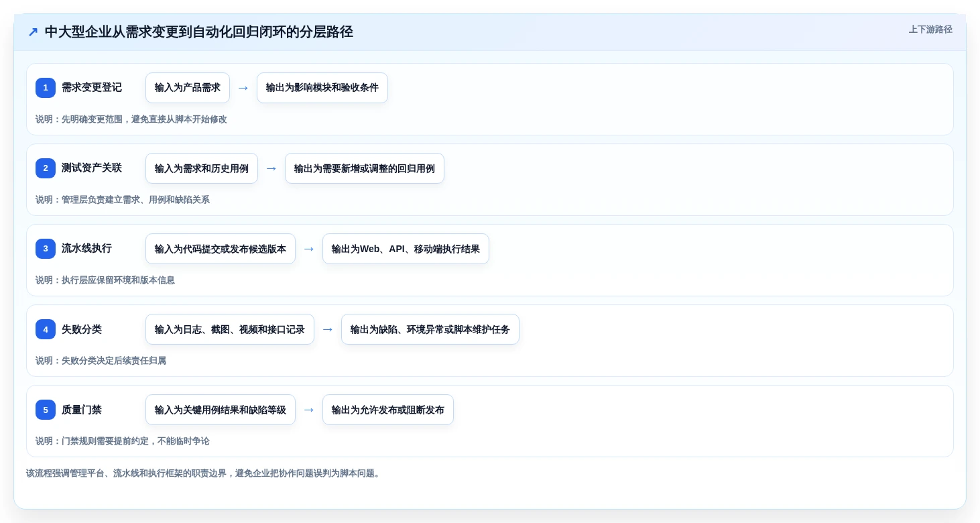Click the arrow after 输入为关键用例结果和缺陷等级
This screenshot has width=980, height=523.
tap(309, 410)
